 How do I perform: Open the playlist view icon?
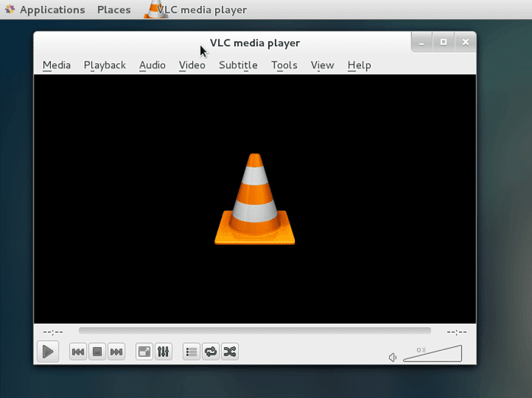pyautogui.click(x=192, y=352)
